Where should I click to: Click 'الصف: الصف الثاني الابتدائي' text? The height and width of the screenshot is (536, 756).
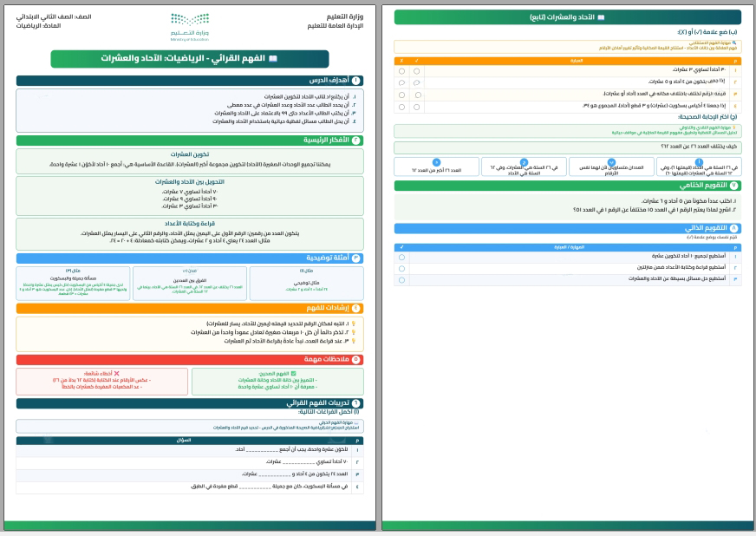(54, 16)
